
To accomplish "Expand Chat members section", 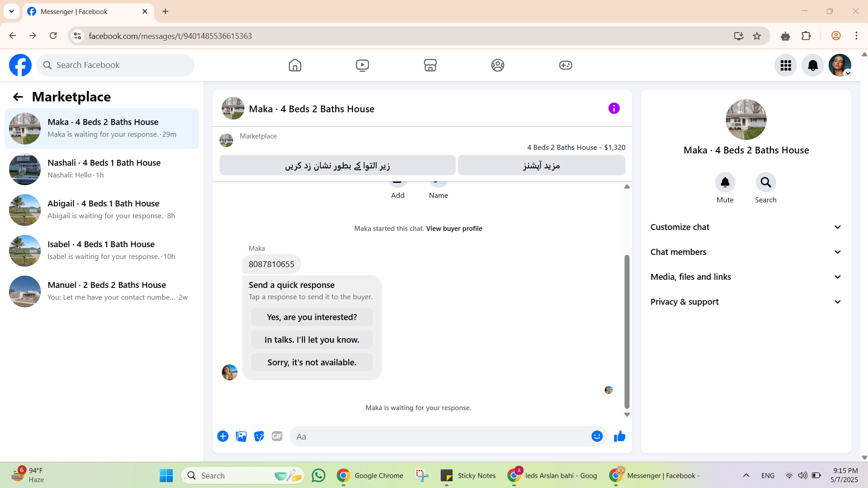I will (x=746, y=252).
